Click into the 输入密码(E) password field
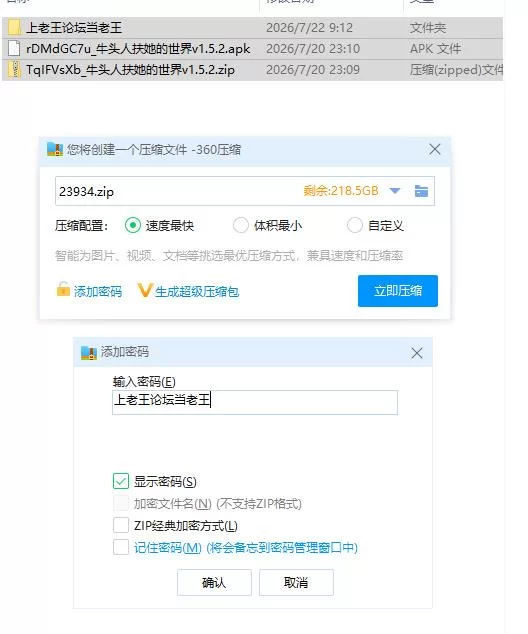The height and width of the screenshot is (634, 528). (x=255, y=402)
